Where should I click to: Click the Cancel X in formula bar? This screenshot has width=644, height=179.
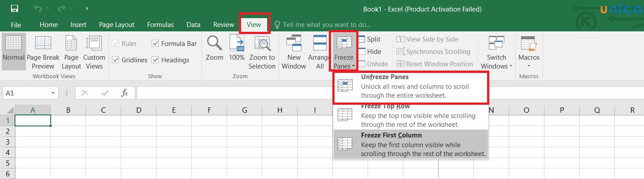point(85,93)
